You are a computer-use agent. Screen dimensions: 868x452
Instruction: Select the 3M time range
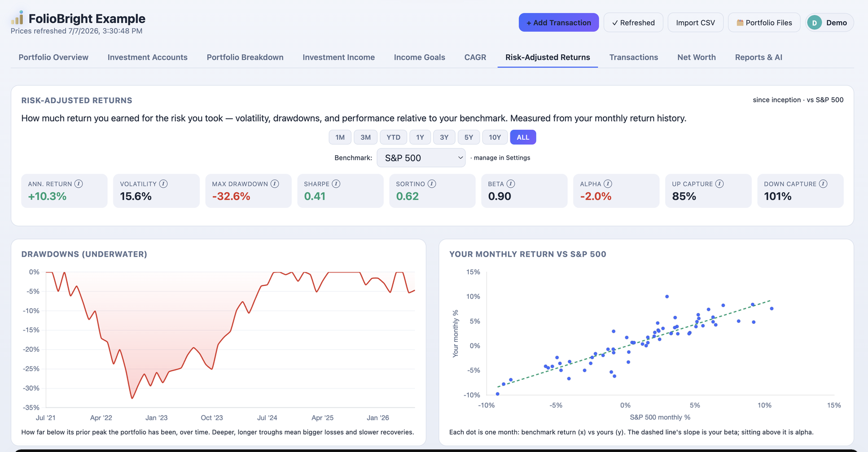pos(366,137)
